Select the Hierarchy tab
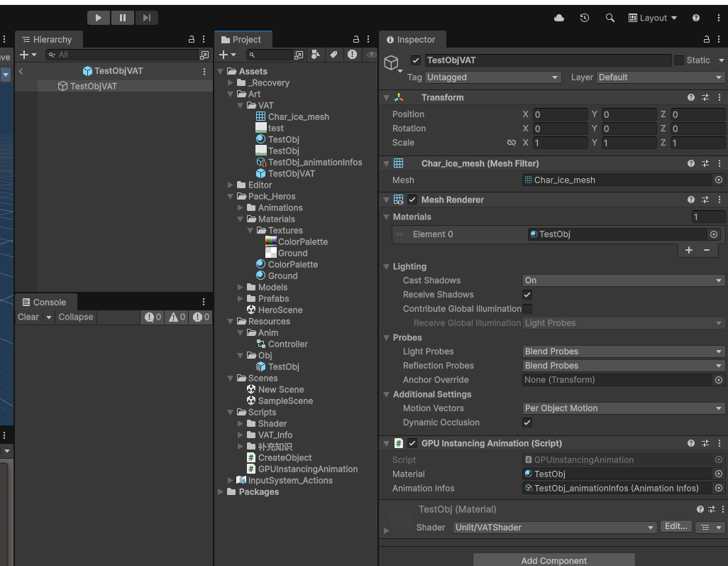Image resolution: width=728 pixels, height=566 pixels. pos(47,40)
